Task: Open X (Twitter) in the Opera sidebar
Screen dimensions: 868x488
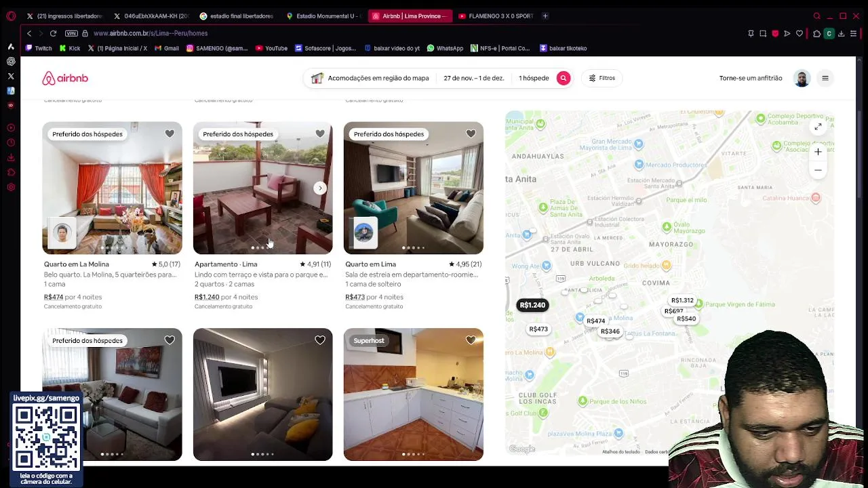Action: click(x=11, y=76)
